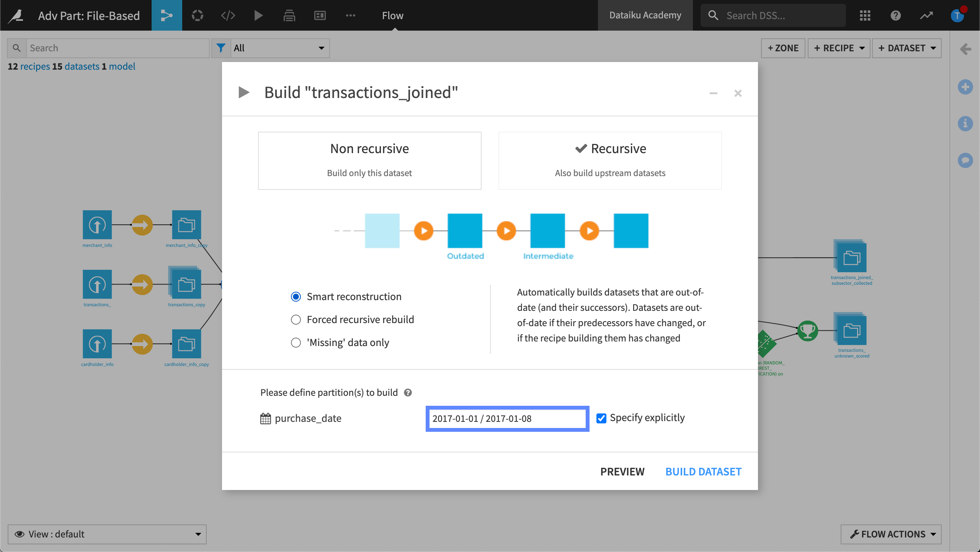Enable the Specify explicitly checkbox
Viewport: 980px width, 552px height.
click(601, 417)
